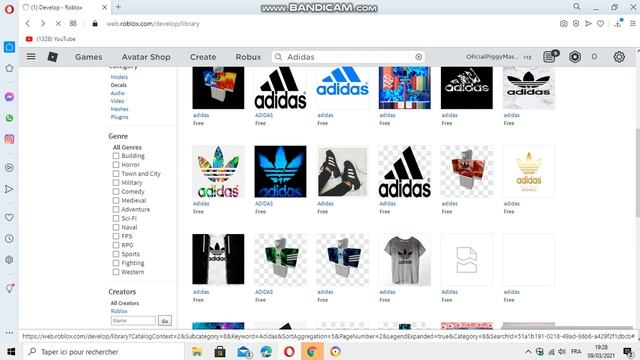Focus the Adidas search field
The image size is (640, 360).
click(349, 57)
